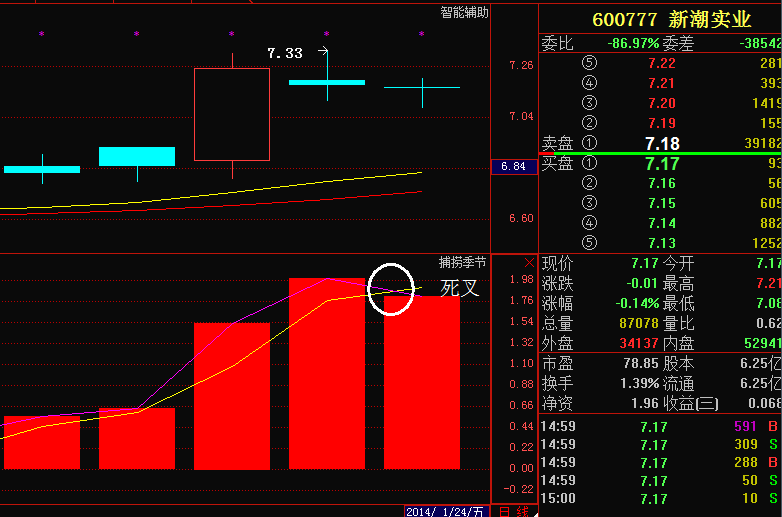This screenshot has width=782, height=517.
Task: Click the 6.84 price tag on axis
Action: pos(514,166)
